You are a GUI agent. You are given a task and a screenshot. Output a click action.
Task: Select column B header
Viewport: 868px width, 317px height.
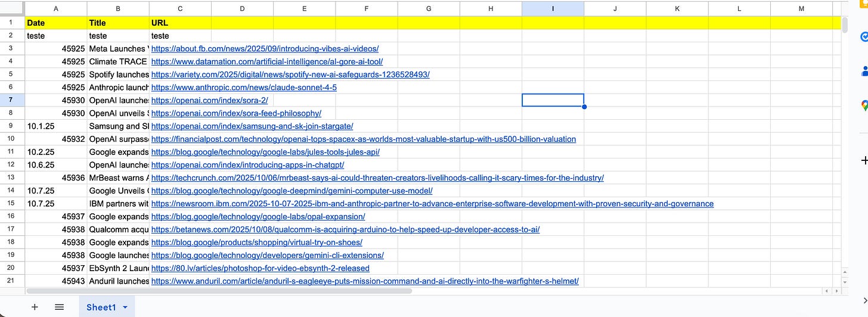click(118, 8)
